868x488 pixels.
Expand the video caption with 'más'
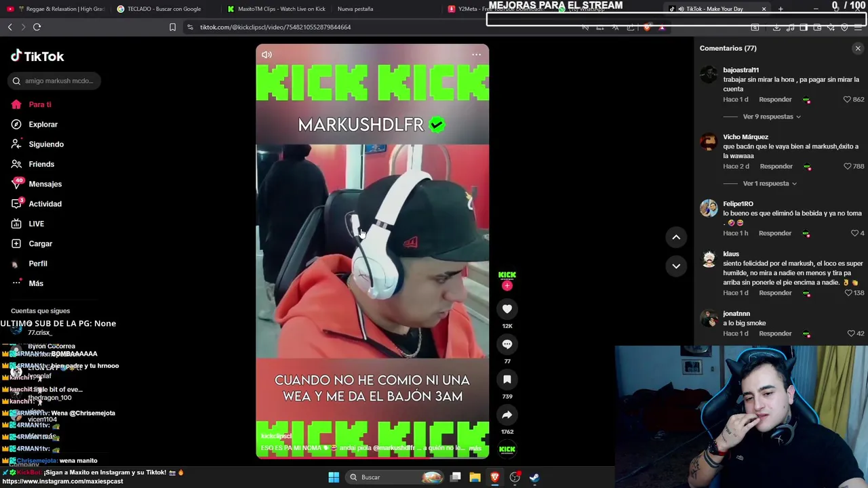(475, 449)
